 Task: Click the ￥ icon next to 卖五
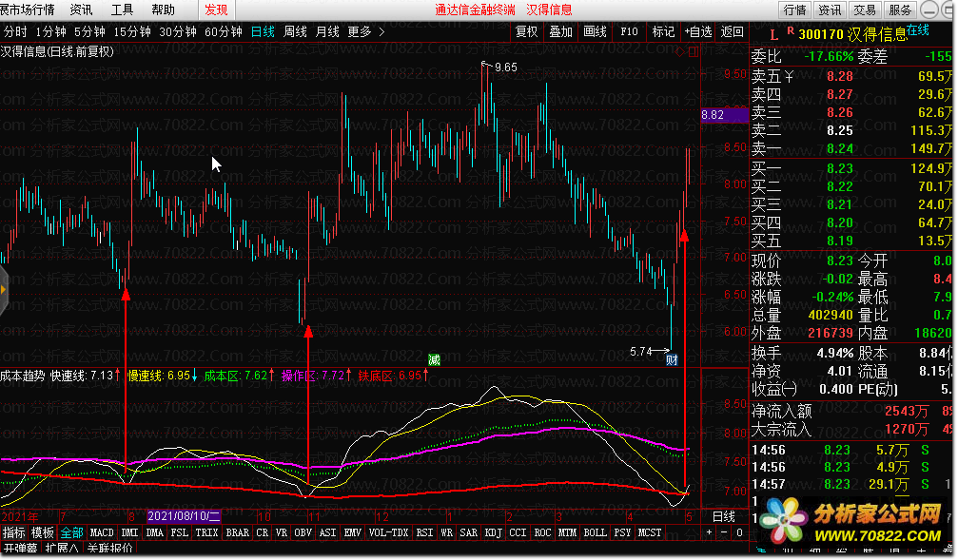[x=789, y=76]
